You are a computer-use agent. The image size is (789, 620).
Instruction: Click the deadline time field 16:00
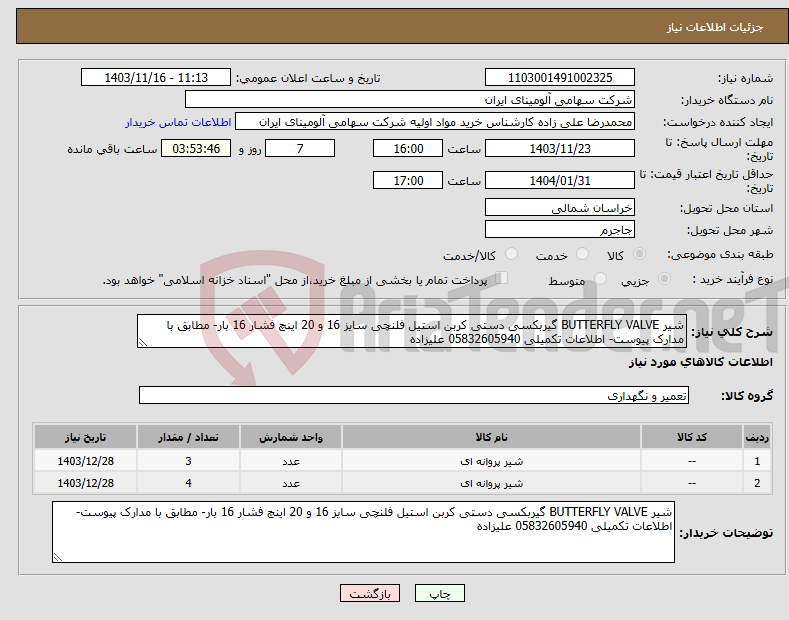click(408, 148)
